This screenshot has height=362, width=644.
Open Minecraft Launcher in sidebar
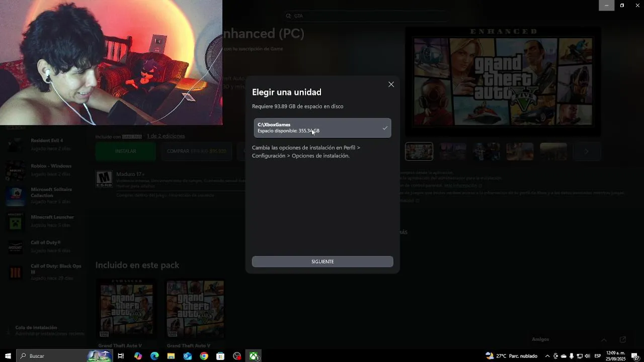point(45,221)
